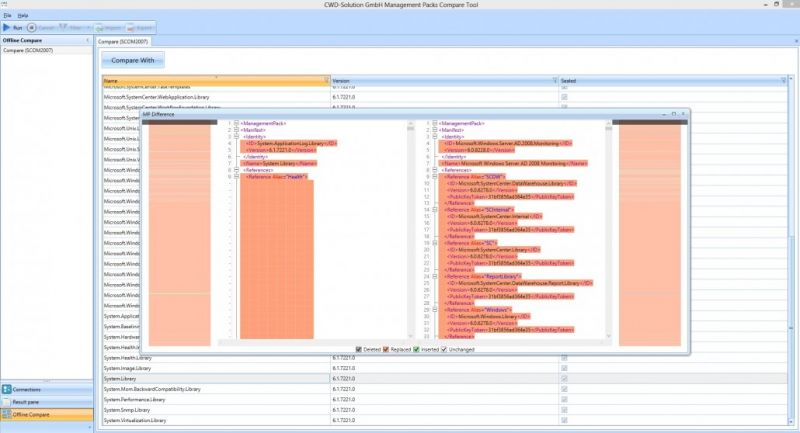Image resolution: width=800 pixels, height=433 pixels.
Task: Toggle the Deleted checkbox
Action: [359, 349]
